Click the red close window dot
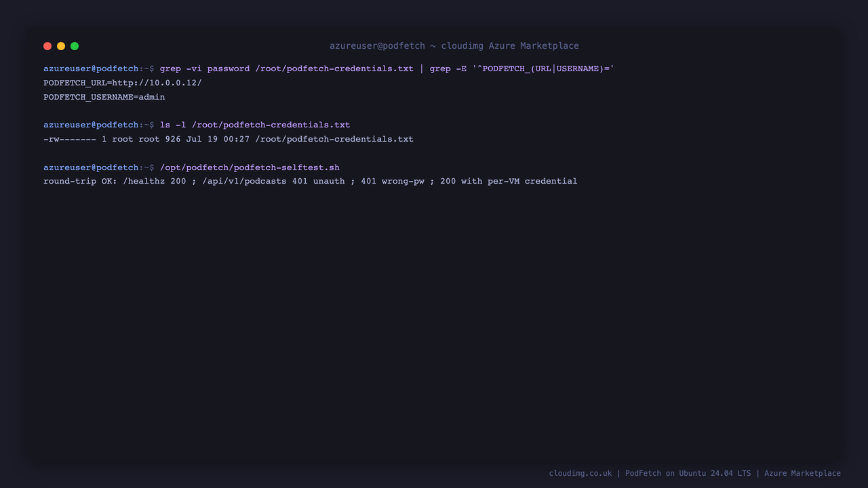This screenshot has height=488, width=868. 47,46
